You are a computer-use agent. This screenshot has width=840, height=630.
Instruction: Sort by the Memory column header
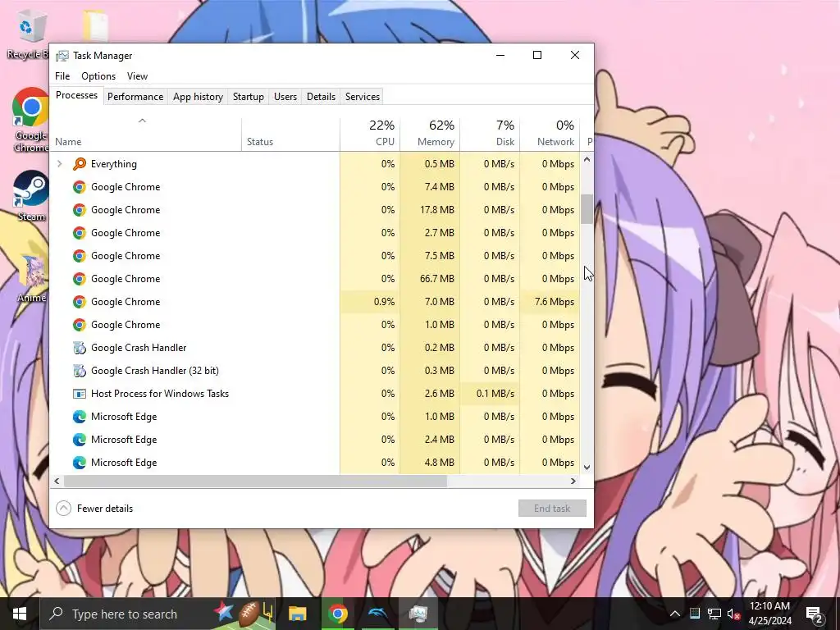430,135
